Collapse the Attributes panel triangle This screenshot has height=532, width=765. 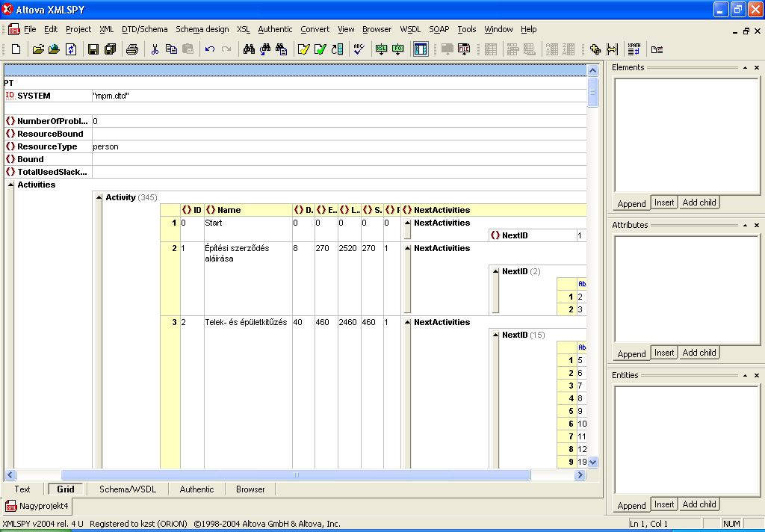pyautogui.click(x=745, y=225)
